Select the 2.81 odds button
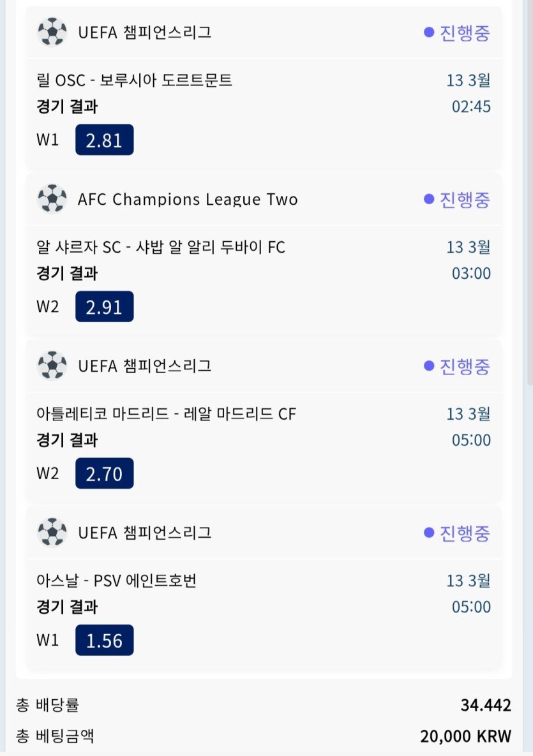Image resolution: width=533 pixels, height=756 pixels. 104,140
